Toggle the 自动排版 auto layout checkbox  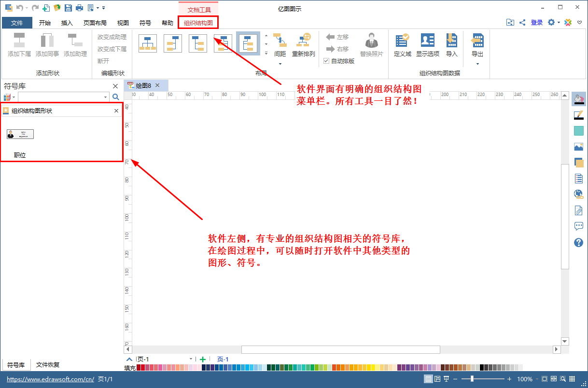pyautogui.click(x=326, y=61)
